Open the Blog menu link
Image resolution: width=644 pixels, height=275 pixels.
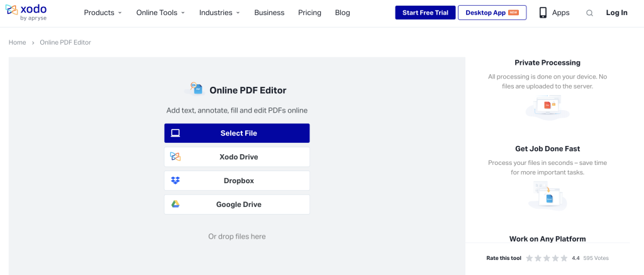pos(343,13)
